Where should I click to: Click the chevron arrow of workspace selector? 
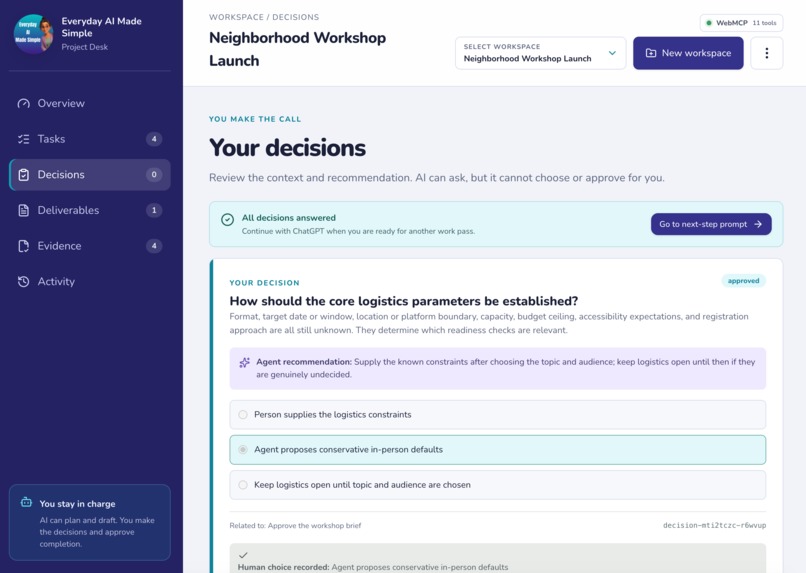pos(612,53)
